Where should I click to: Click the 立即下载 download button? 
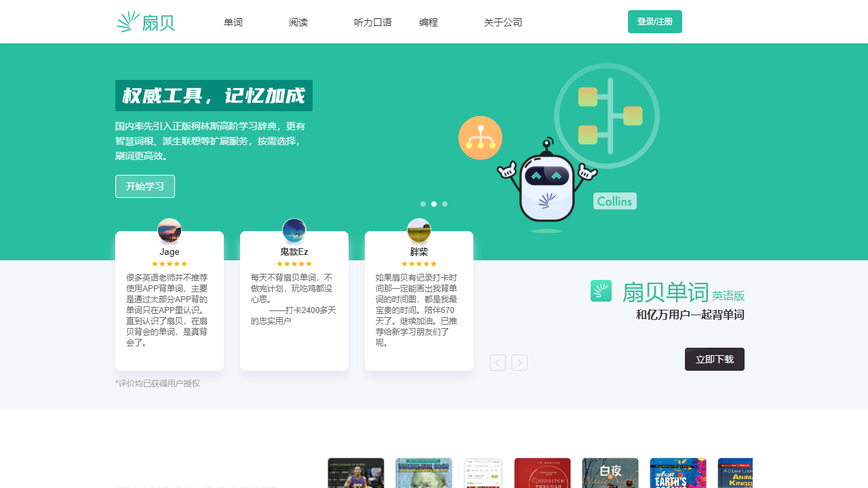point(714,359)
